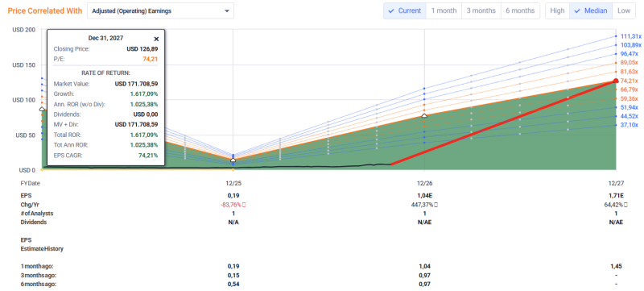Viewport: 644px width, 291px height.
Task: Select the 96,47x P/E line label
Action: [x=629, y=54]
